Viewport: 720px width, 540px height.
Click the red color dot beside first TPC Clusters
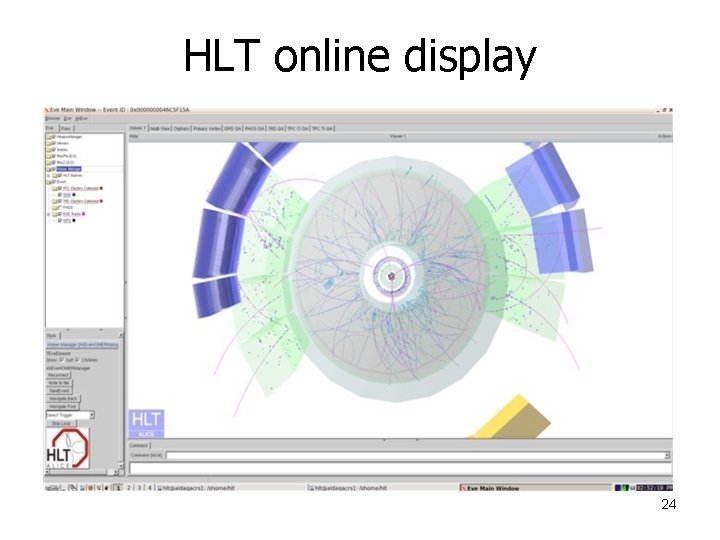pyautogui.click(x=101, y=188)
